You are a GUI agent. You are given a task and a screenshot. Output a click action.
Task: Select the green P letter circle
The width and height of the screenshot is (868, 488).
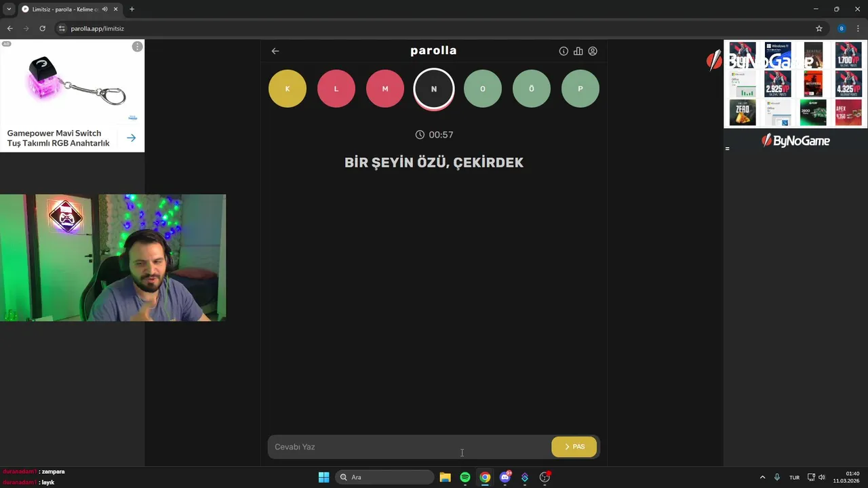tap(580, 89)
